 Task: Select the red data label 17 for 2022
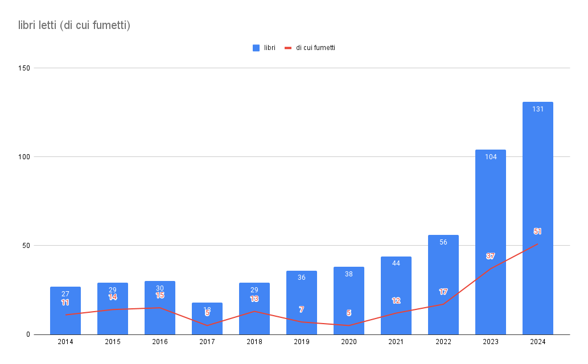click(x=443, y=292)
